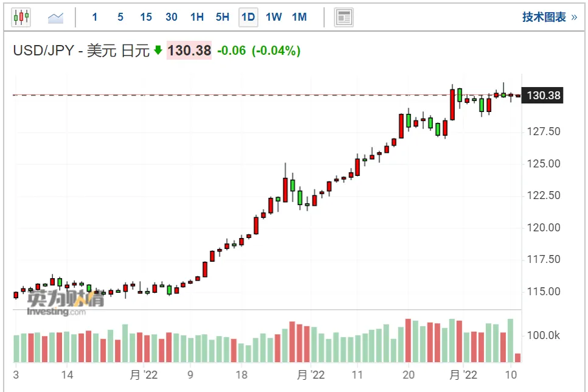Select the 1 minute timeframe
Viewport: 588px width, 392px height.
pos(95,17)
